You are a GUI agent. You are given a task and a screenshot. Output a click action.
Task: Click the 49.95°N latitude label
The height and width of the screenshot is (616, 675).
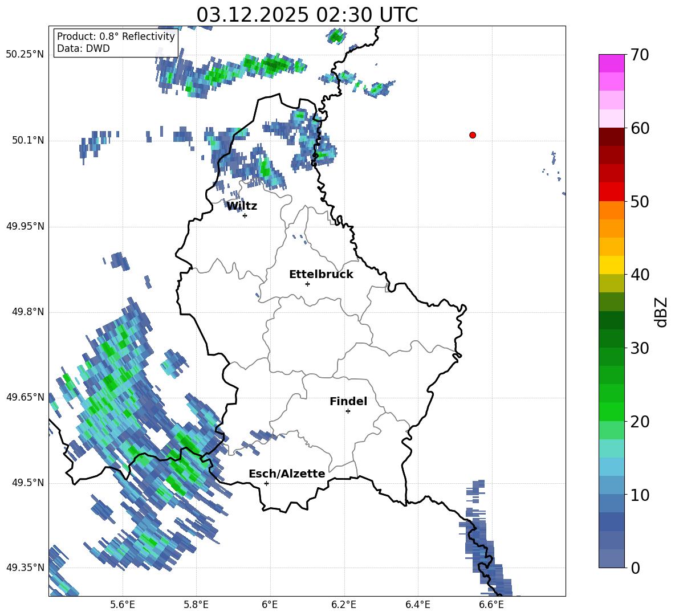(25, 226)
